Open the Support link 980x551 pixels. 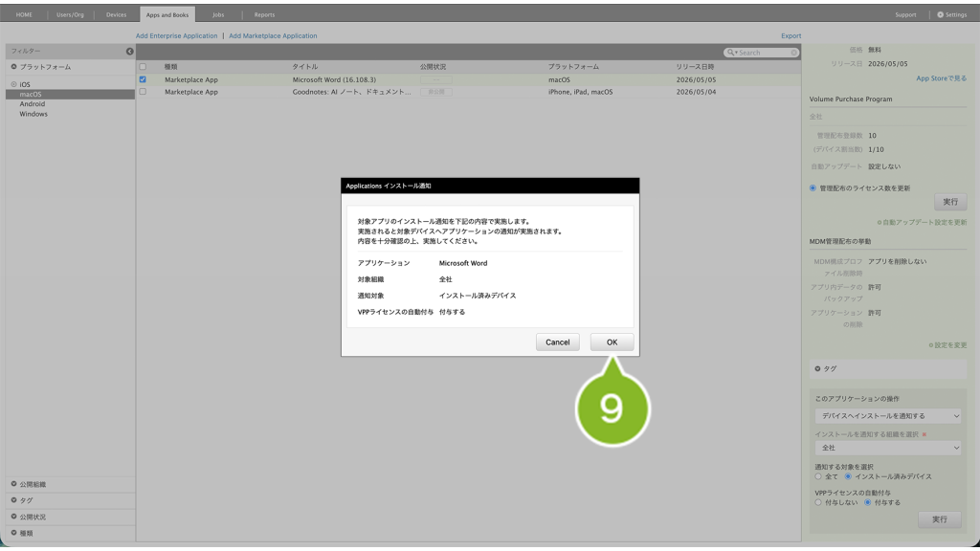(x=905, y=14)
